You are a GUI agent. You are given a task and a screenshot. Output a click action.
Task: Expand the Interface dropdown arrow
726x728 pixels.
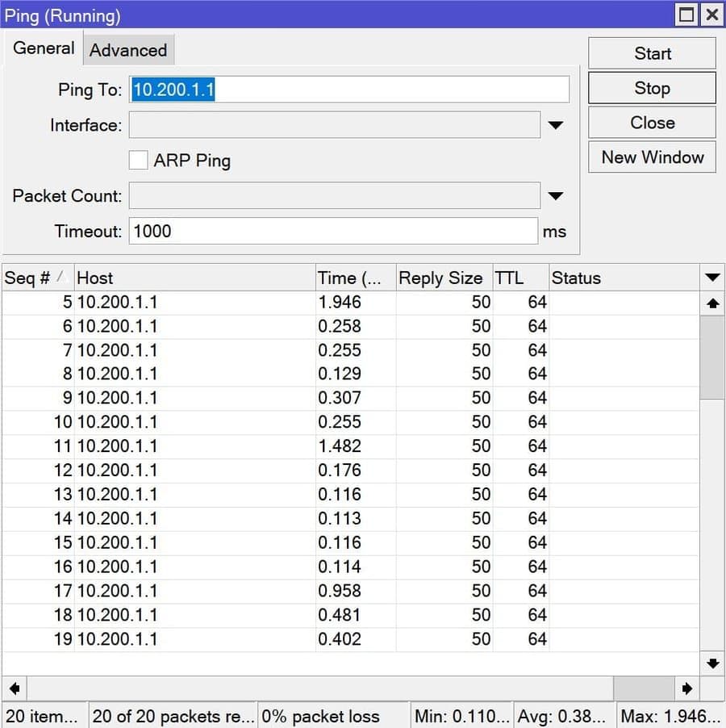tap(555, 125)
